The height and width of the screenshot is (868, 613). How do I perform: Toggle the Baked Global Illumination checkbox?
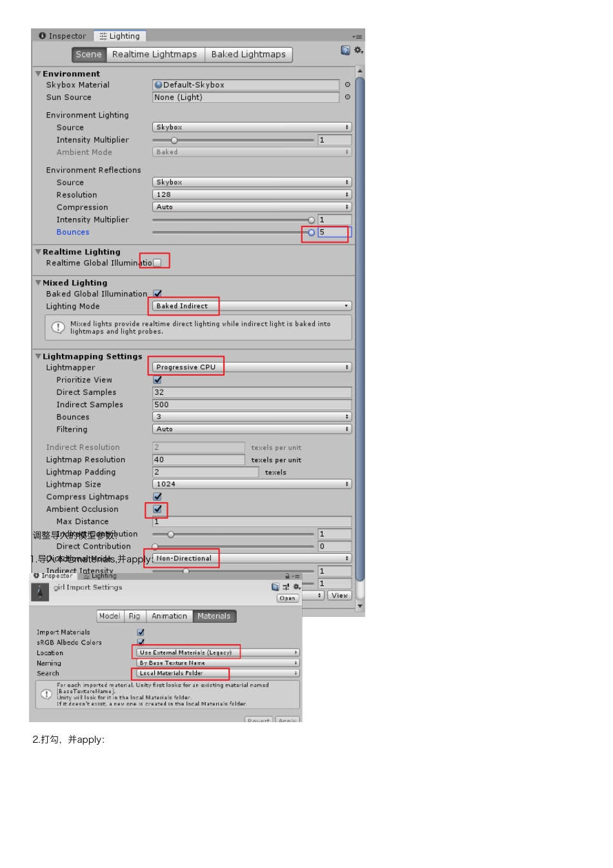point(157,294)
